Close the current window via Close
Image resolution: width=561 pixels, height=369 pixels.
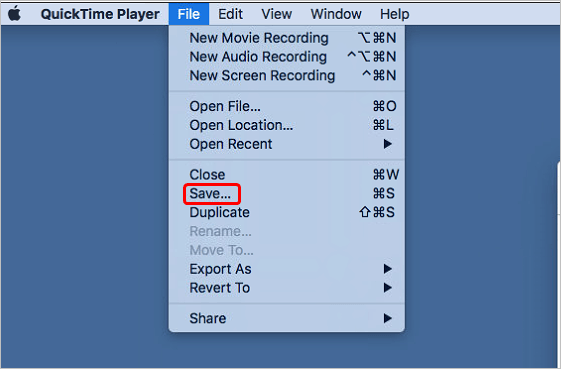click(287, 175)
